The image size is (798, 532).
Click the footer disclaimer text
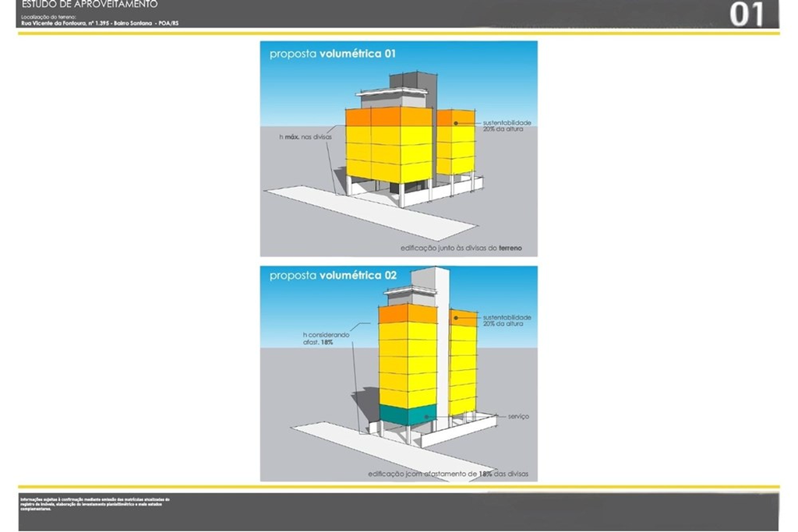click(x=95, y=503)
